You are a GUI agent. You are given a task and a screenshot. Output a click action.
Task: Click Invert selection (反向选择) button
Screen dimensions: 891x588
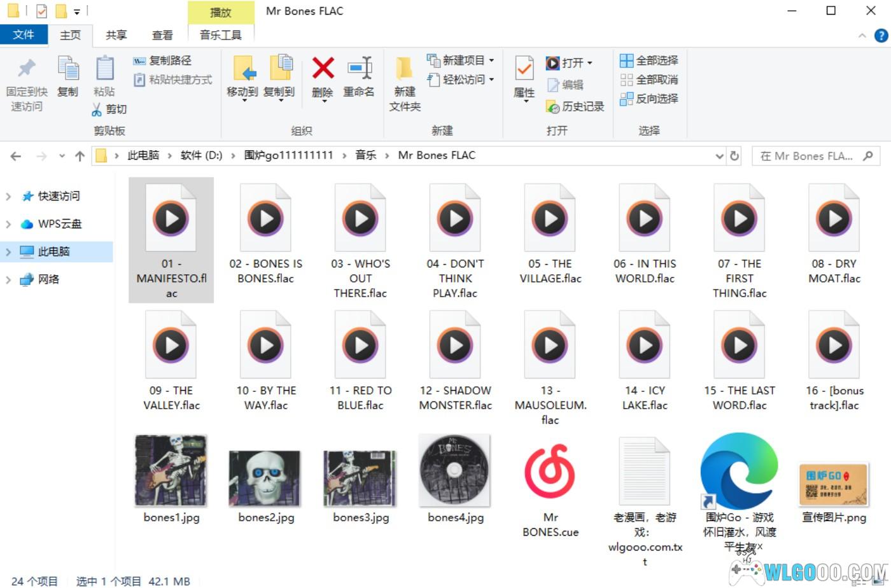pos(649,99)
